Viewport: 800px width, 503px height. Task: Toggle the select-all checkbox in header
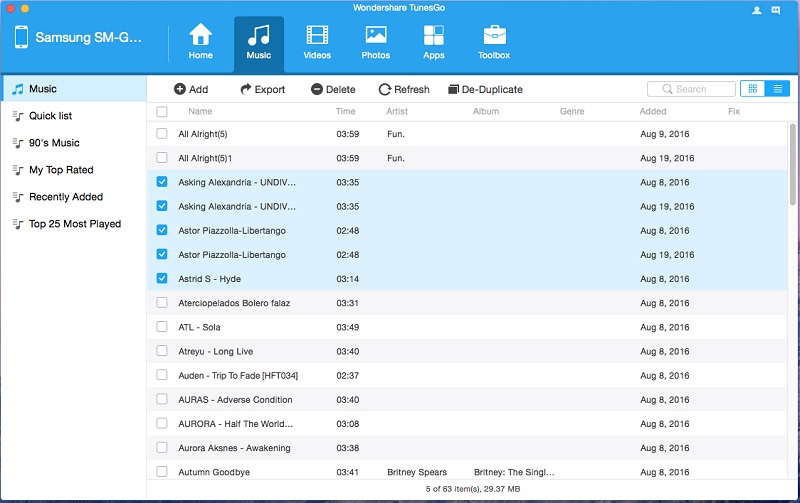click(162, 111)
